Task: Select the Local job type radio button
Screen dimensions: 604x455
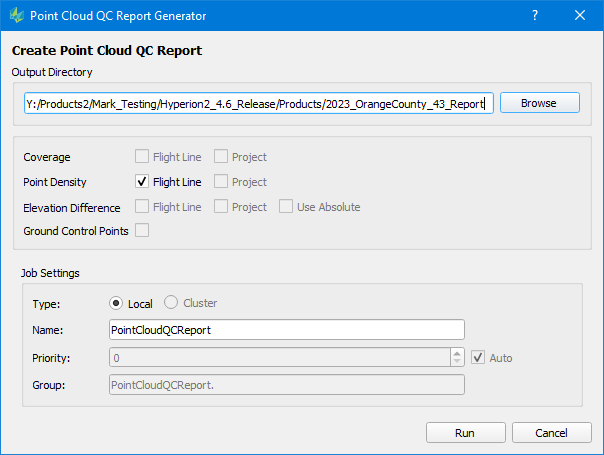Action: (117, 303)
